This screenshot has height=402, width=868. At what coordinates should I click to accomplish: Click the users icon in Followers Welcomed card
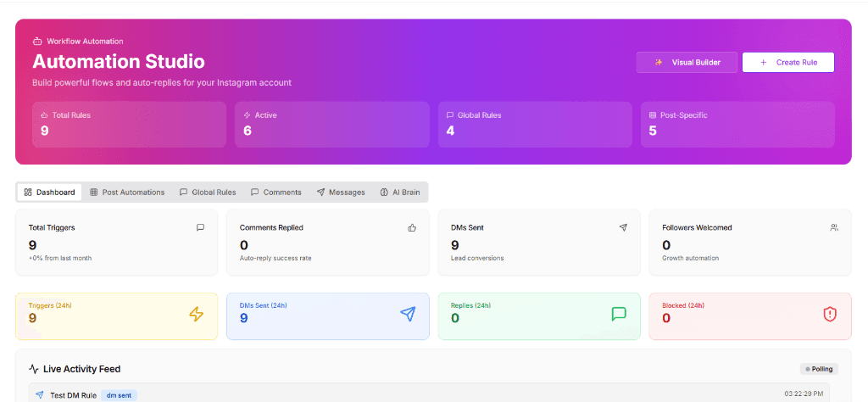(x=834, y=227)
